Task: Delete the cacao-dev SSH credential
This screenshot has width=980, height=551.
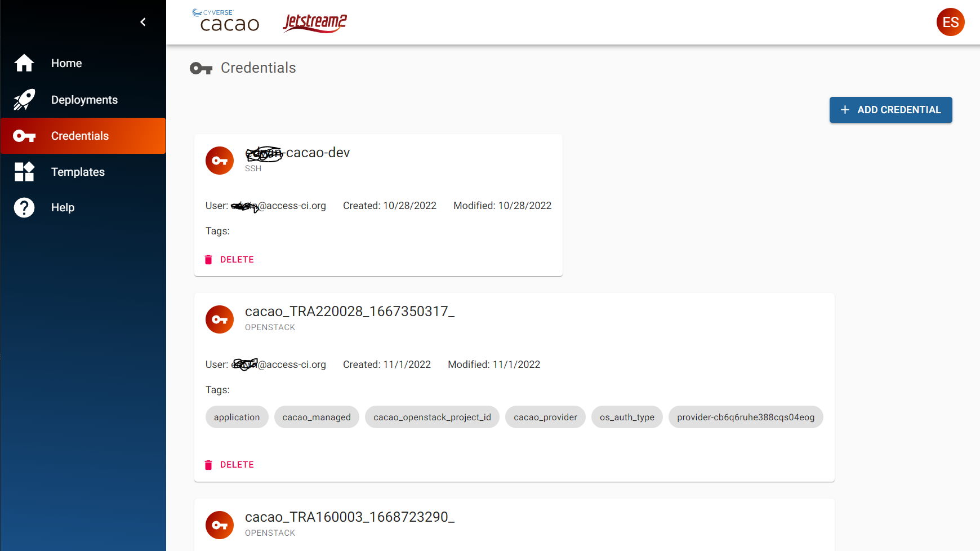Action: pos(230,260)
